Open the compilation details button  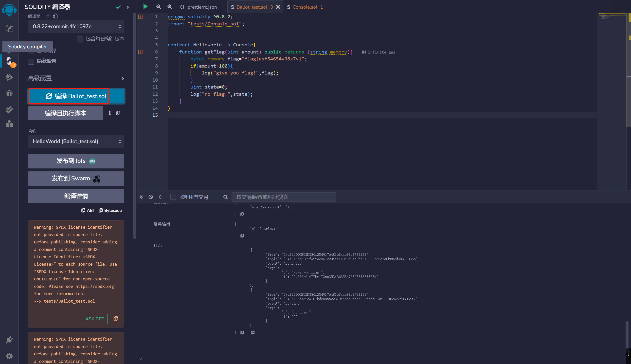tap(76, 196)
